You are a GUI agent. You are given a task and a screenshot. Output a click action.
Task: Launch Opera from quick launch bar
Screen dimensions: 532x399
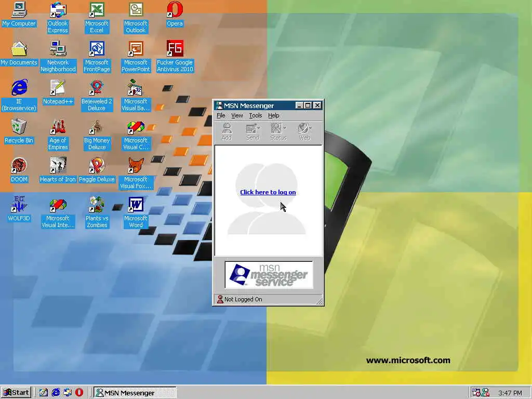[79, 393]
